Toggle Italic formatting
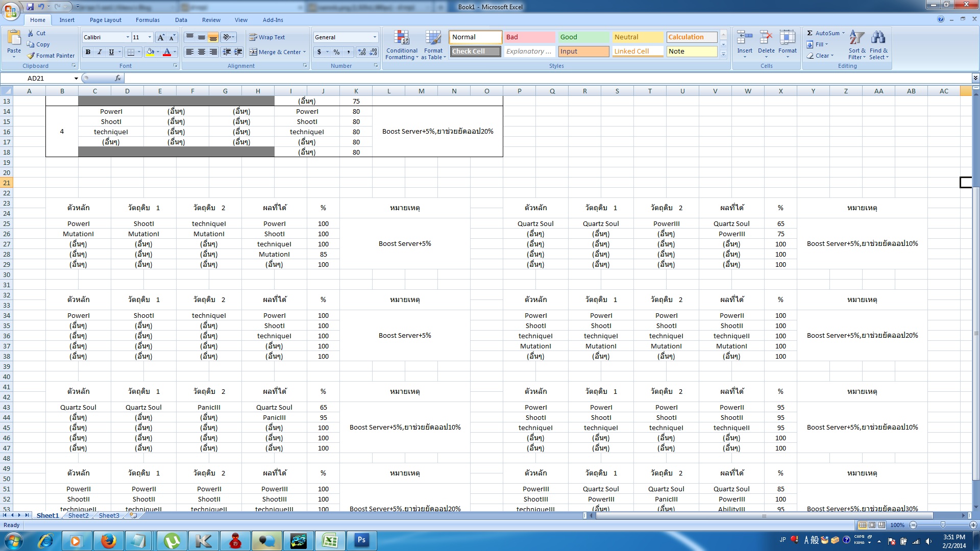Image resolution: width=980 pixels, height=551 pixels. [x=100, y=52]
